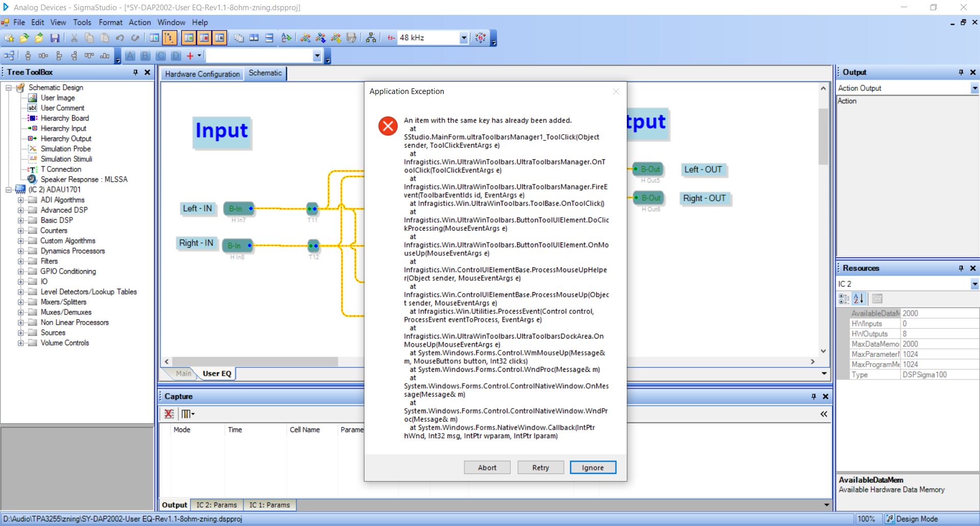
Task: Click the Tile windows horizontally icon
Action: [x=269, y=38]
